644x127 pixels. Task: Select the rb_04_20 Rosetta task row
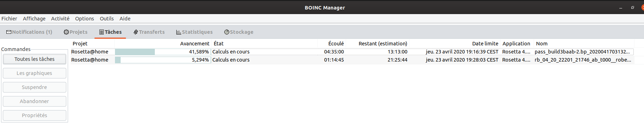(352, 60)
